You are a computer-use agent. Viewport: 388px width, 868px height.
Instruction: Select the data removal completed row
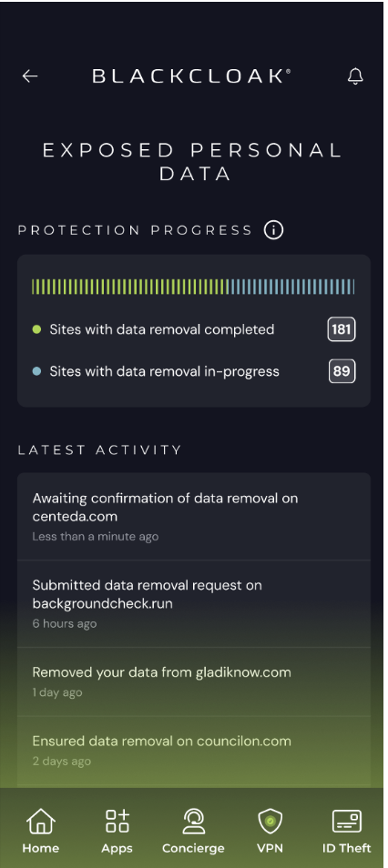pos(194,329)
